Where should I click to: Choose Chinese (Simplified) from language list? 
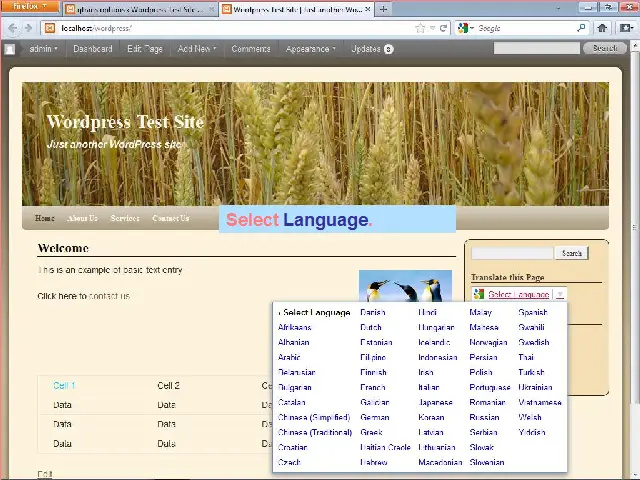point(314,417)
